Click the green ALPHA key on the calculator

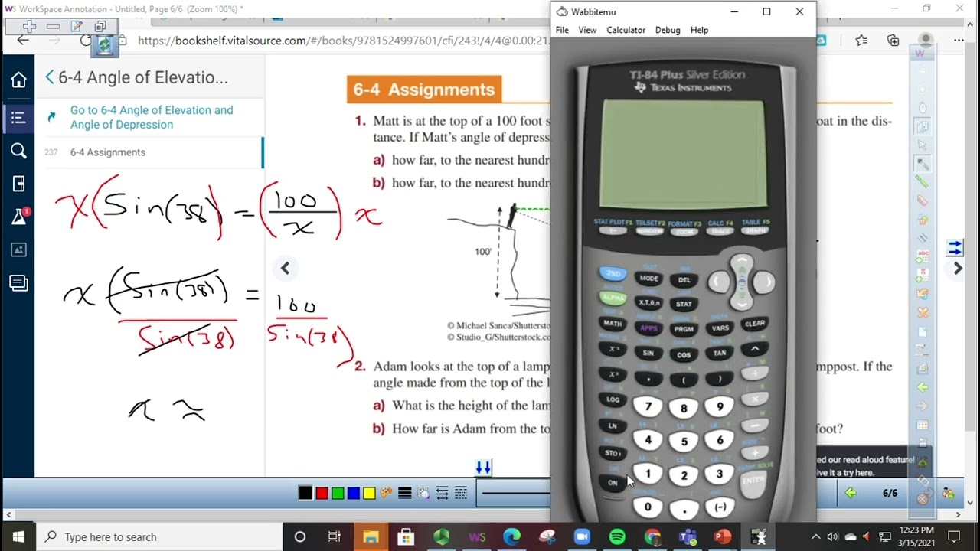(x=613, y=298)
